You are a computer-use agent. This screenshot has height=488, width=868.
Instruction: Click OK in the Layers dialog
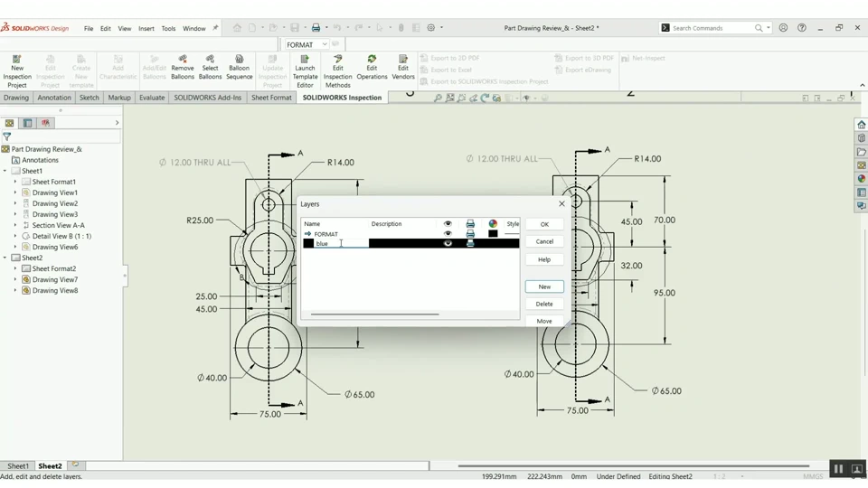click(544, 224)
